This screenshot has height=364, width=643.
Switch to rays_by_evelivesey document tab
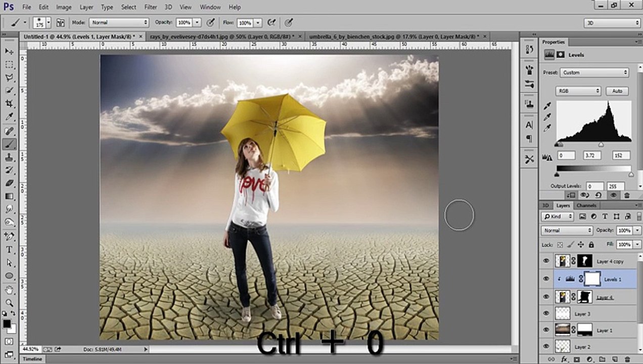point(223,36)
